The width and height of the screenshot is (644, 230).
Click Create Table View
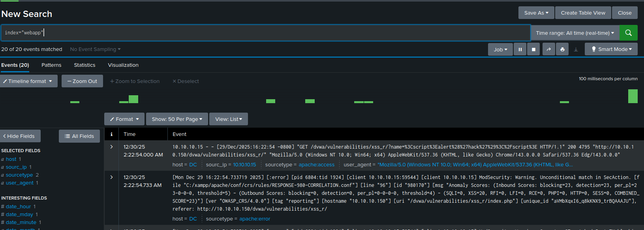[583, 13]
